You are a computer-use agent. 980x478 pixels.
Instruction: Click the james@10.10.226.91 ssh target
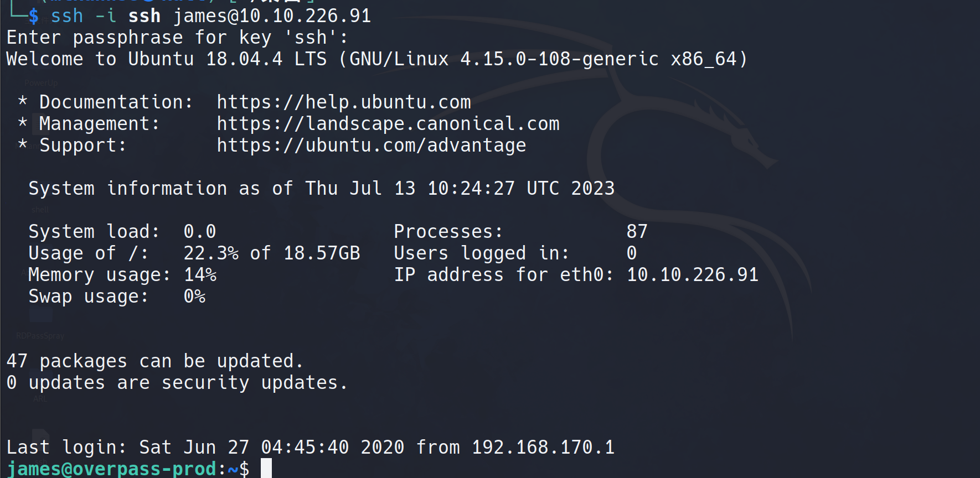[272, 16]
